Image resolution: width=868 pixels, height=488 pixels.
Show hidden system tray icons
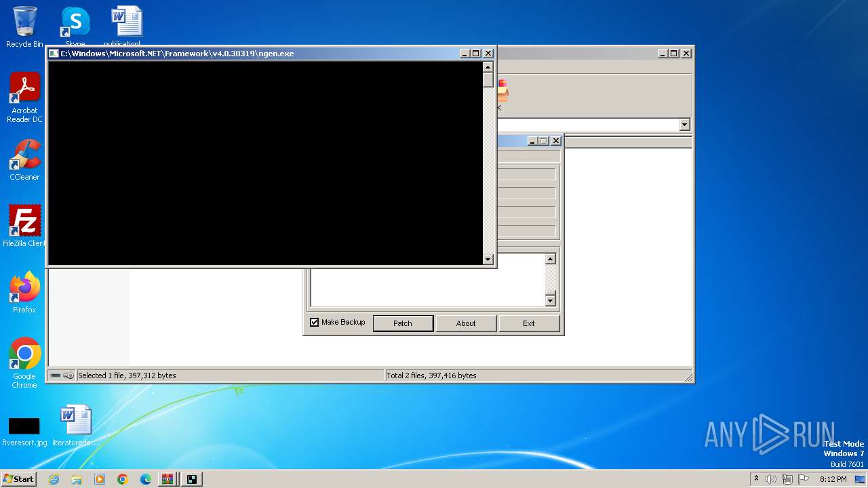(x=756, y=479)
